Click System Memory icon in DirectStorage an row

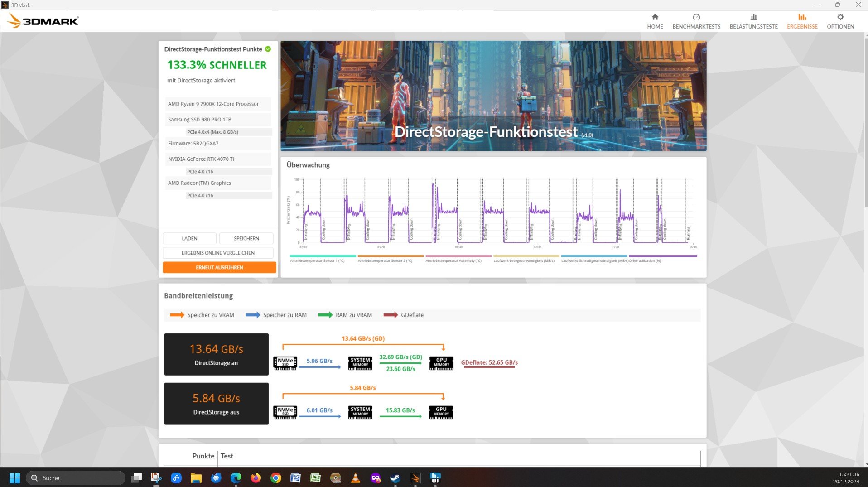(360, 363)
